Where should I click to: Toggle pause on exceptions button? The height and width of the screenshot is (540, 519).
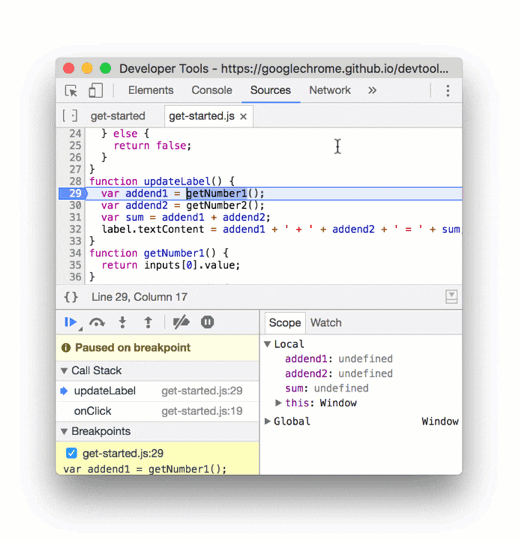tap(207, 322)
